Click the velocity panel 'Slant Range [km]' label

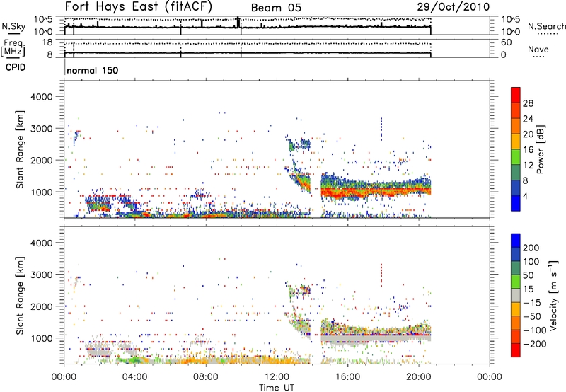point(20,296)
